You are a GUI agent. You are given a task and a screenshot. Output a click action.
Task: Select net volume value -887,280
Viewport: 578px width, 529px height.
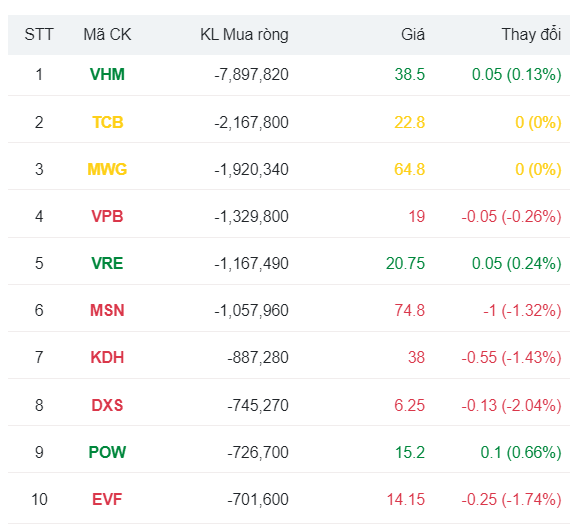tap(258, 358)
